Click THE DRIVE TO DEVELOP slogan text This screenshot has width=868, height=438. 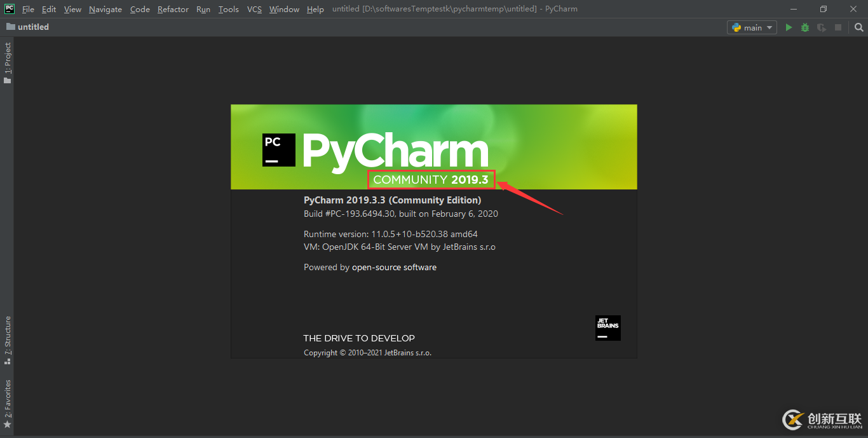pyautogui.click(x=359, y=338)
